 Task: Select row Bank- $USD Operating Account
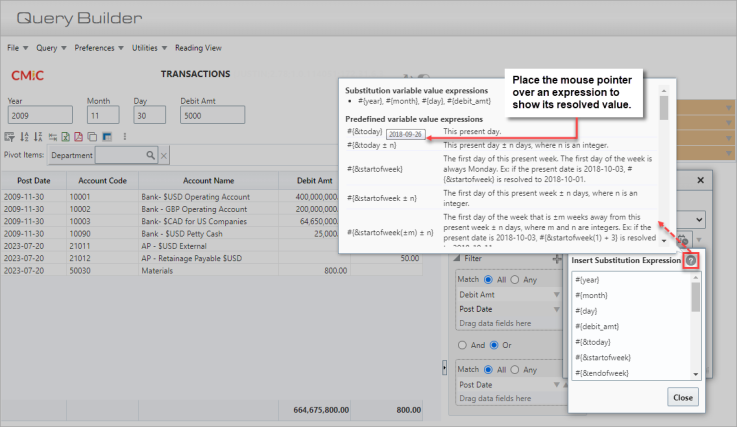(x=196, y=197)
